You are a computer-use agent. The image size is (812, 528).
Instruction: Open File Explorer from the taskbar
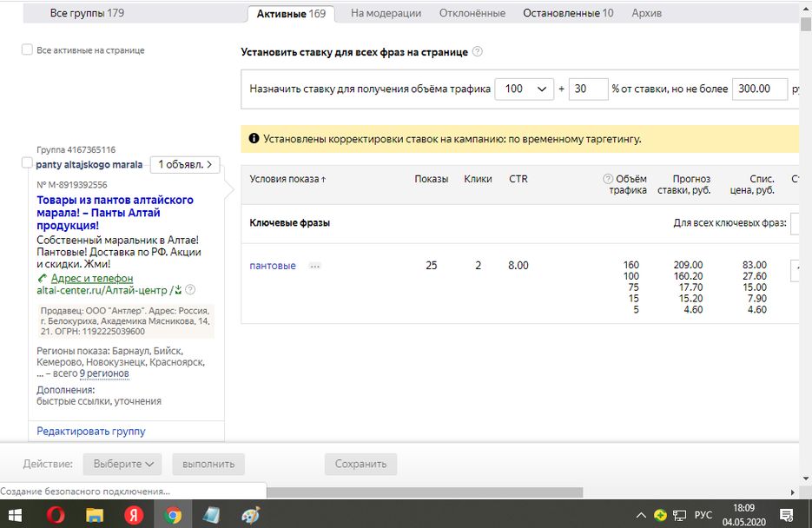point(95,515)
